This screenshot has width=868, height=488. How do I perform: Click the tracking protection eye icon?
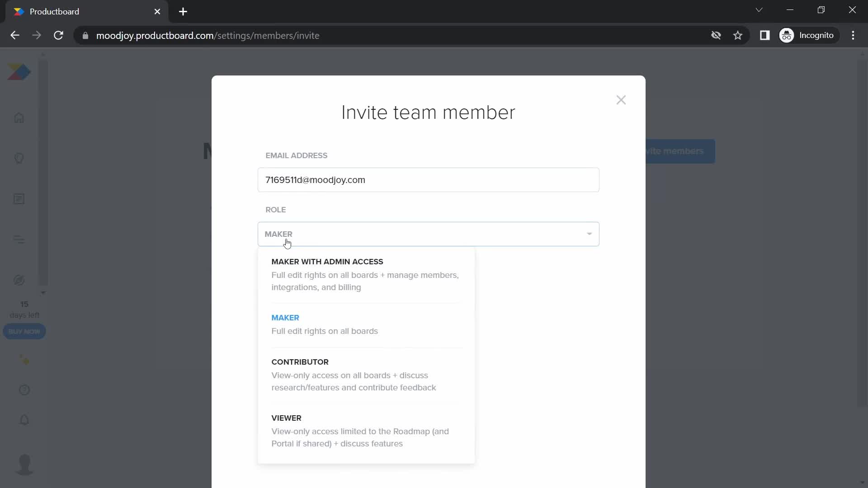pyautogui.click(x=716, y=35)
